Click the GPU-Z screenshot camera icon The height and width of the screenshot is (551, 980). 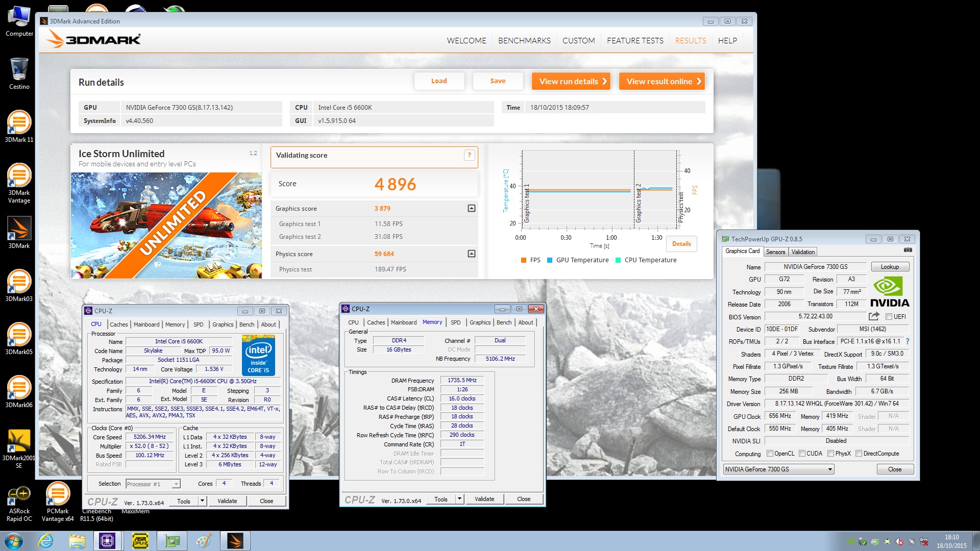point(908,250)
